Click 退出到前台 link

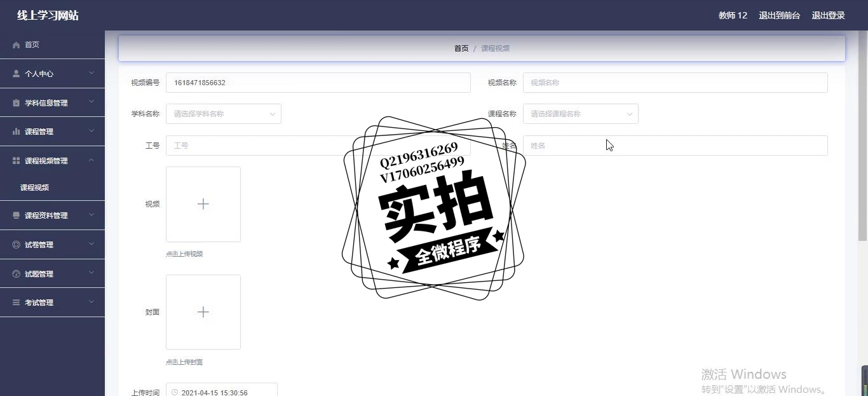779,15
